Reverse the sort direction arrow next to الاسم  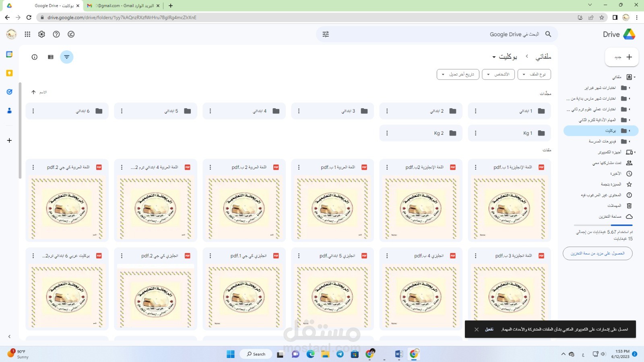[33, 92]
